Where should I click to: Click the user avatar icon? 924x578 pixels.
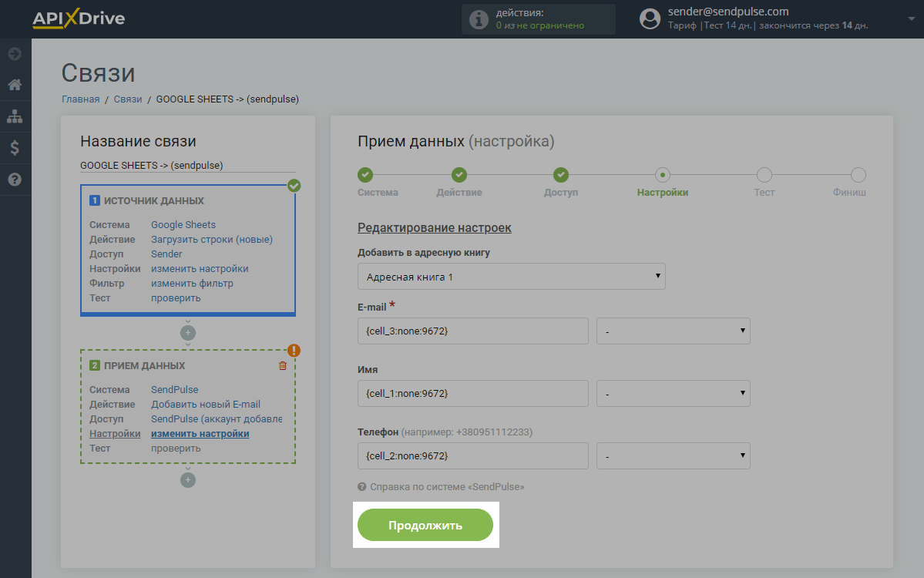[x=650, y=18]
